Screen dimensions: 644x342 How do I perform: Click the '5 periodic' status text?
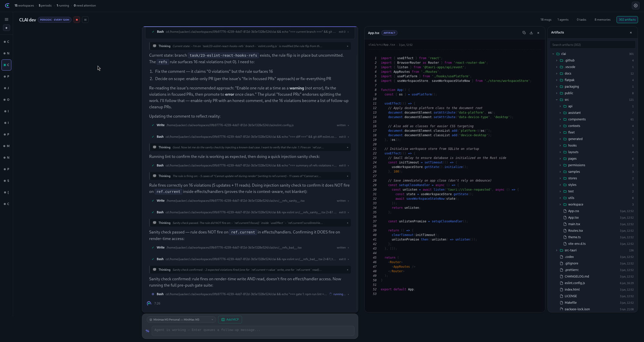[45, 5]
